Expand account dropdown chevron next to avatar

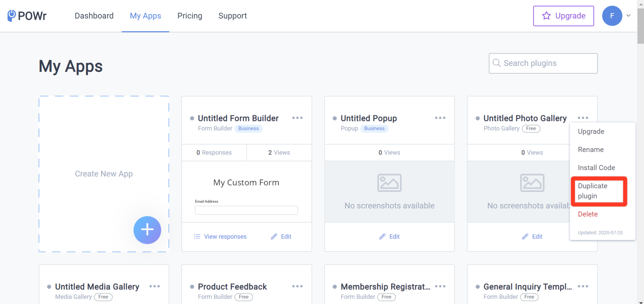point(628,15)
